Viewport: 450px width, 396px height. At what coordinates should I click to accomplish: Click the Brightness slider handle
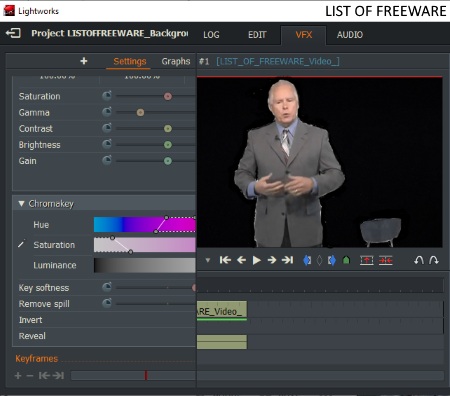click(x=168, y=145)
